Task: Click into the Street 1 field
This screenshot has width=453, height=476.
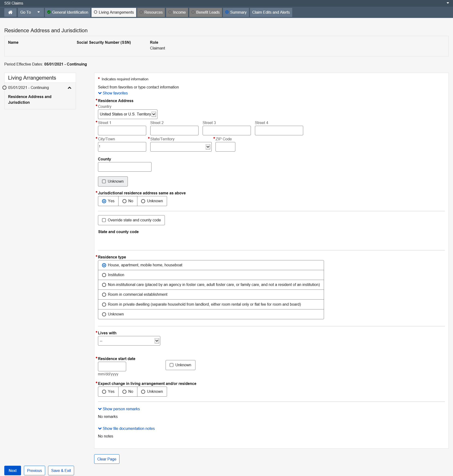Action: (122, 131)
